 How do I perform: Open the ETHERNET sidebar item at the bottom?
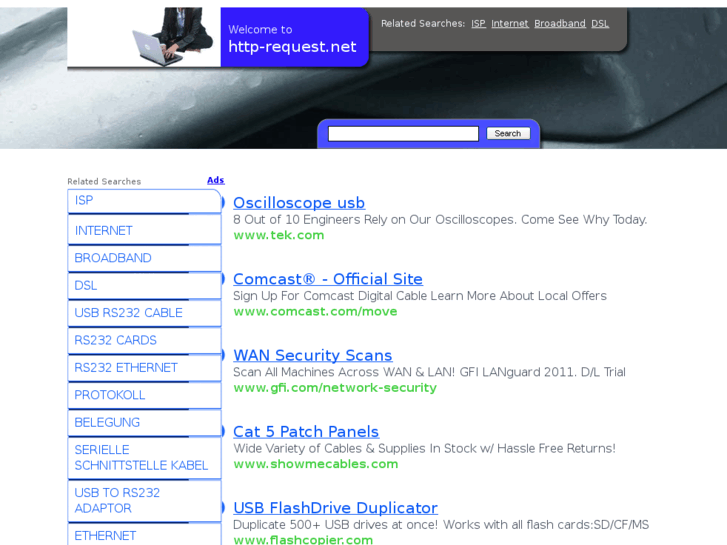[144, 535]
